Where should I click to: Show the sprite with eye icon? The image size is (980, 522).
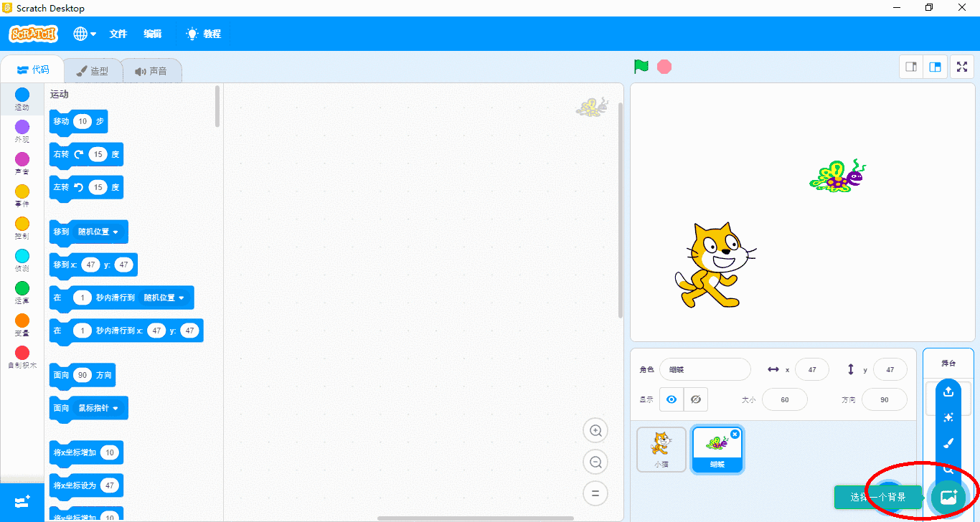(x=672, y=399)
